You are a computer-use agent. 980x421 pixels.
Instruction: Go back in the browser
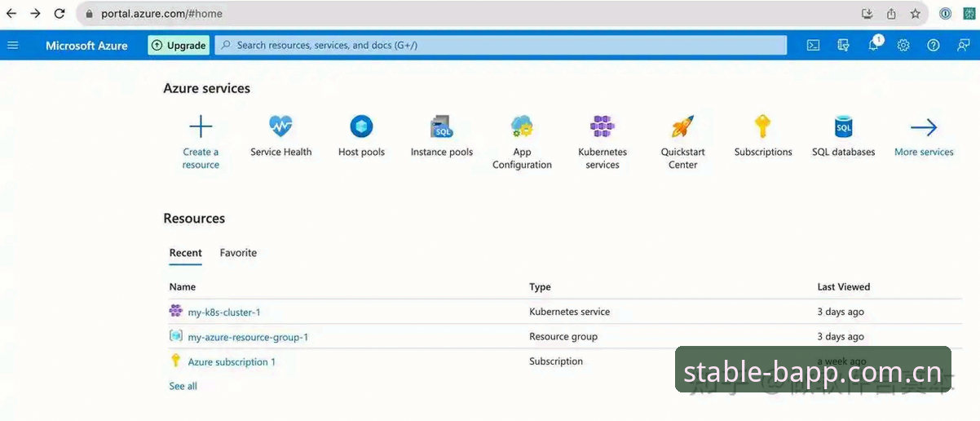point(11,14)
